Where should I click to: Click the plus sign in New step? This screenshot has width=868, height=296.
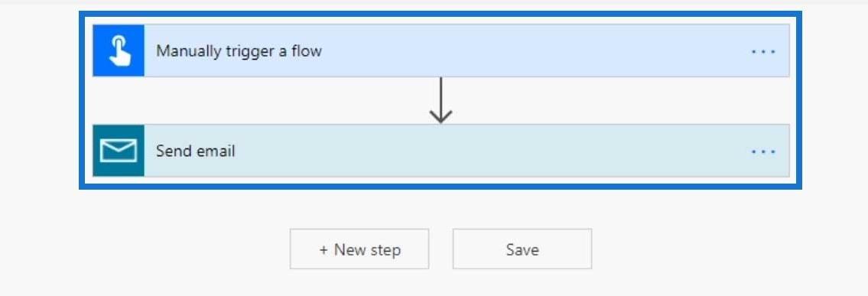pyautogui.click(x=323, y=250)
